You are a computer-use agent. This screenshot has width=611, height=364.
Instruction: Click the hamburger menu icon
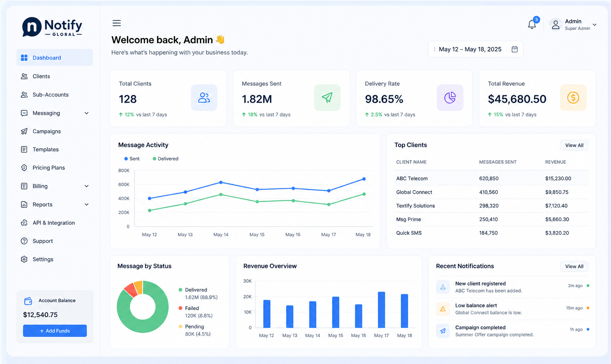click(x=117, y=23)
